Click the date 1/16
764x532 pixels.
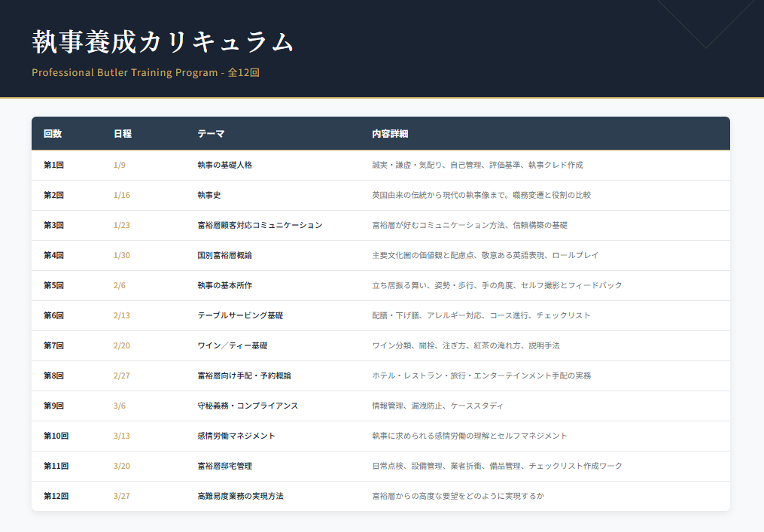coord(122,196)
